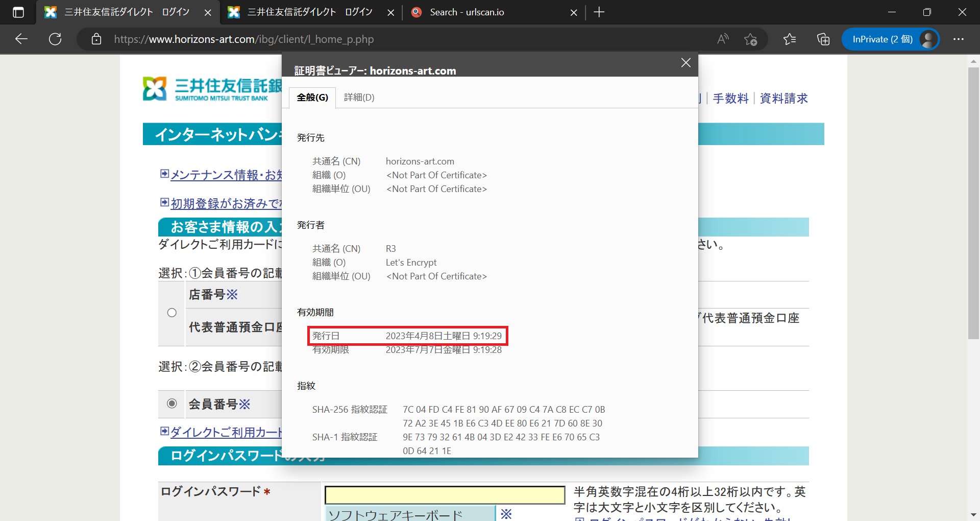The width and height of the screenshot is (980, 521).
Task: Select the first active 三井住友信託ダイレクト tab
Action: 127,12
